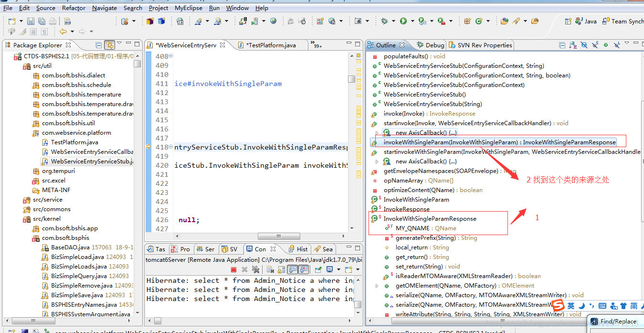Toggle Hide Local Types in Outline

[617, 45]
